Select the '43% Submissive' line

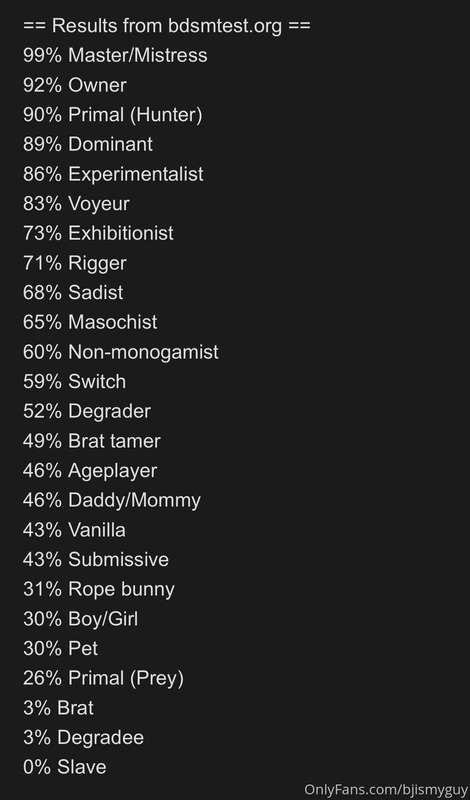tap(96, 560)
